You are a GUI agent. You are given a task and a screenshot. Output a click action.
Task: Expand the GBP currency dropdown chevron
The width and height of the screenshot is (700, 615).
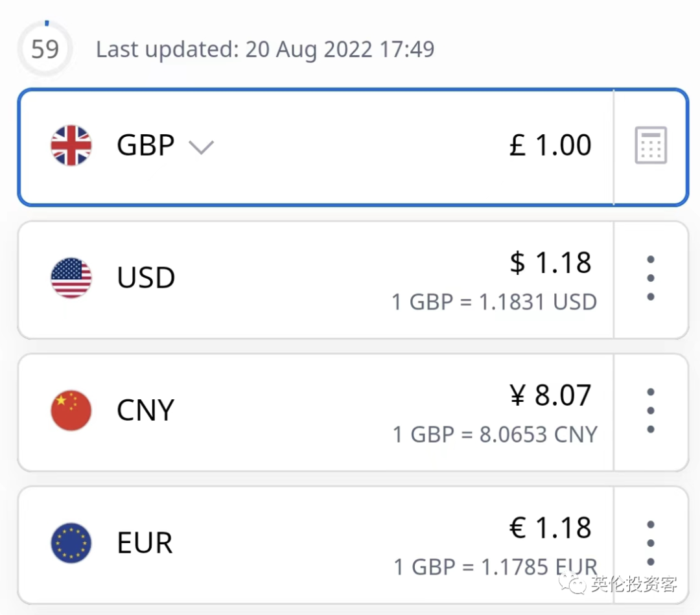201,147
